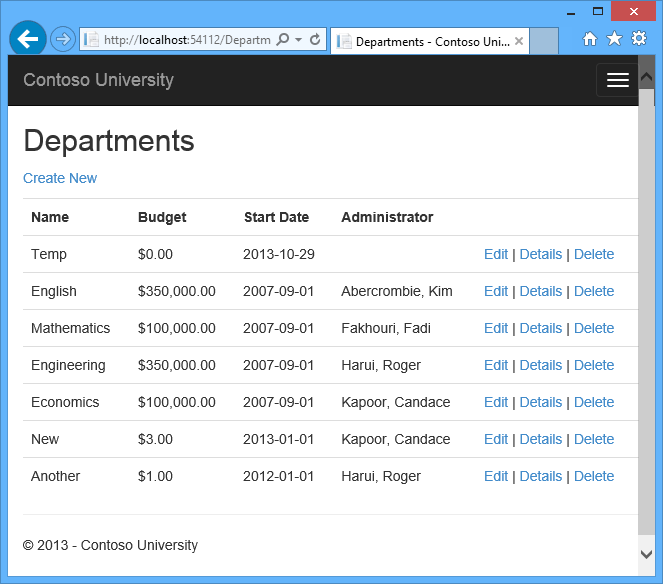Close the Departments browser tab
Viewport: 663px width, 584px height.
[x=519, y=41]
